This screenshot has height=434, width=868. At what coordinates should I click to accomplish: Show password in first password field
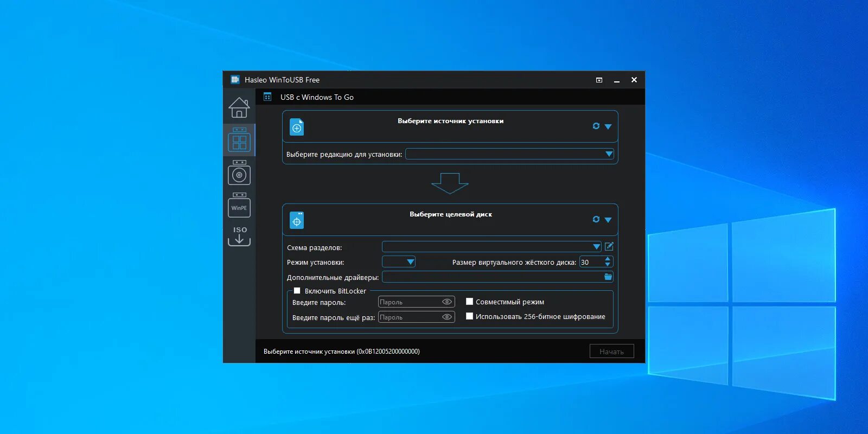447,302
